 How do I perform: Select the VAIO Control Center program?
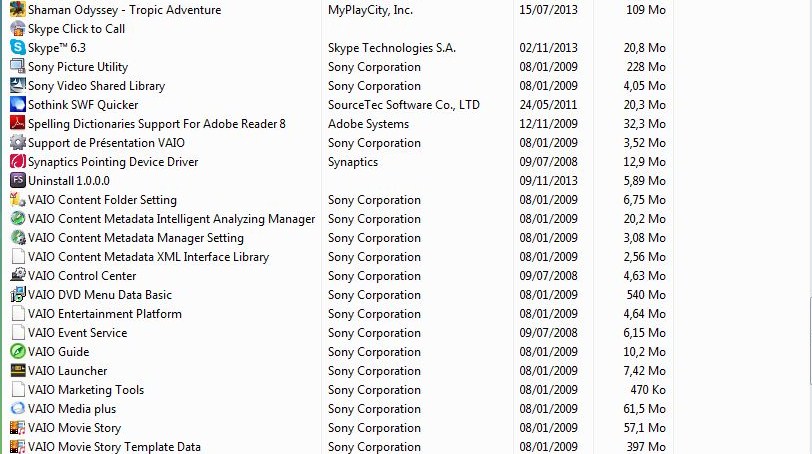pos(82,276)
